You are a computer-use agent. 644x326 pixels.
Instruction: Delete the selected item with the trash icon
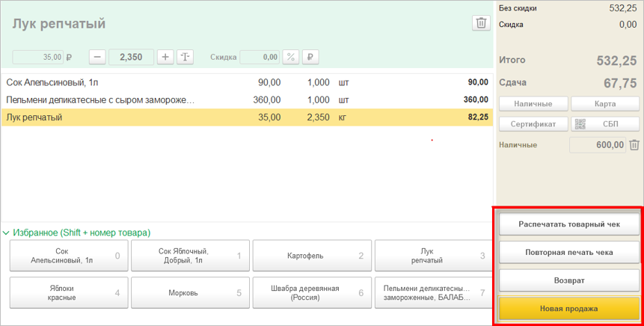pos(481,23)
